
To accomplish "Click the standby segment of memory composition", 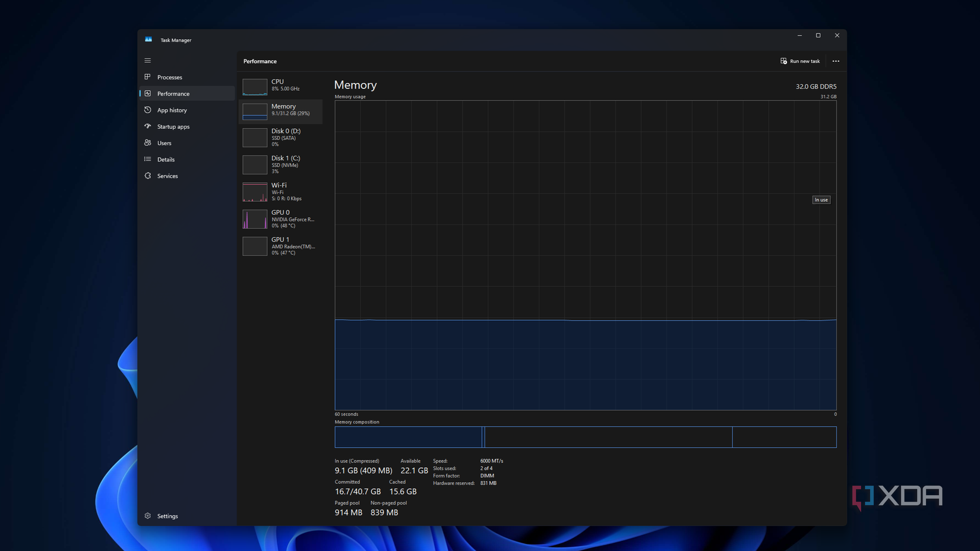I will tap(608, 437).
